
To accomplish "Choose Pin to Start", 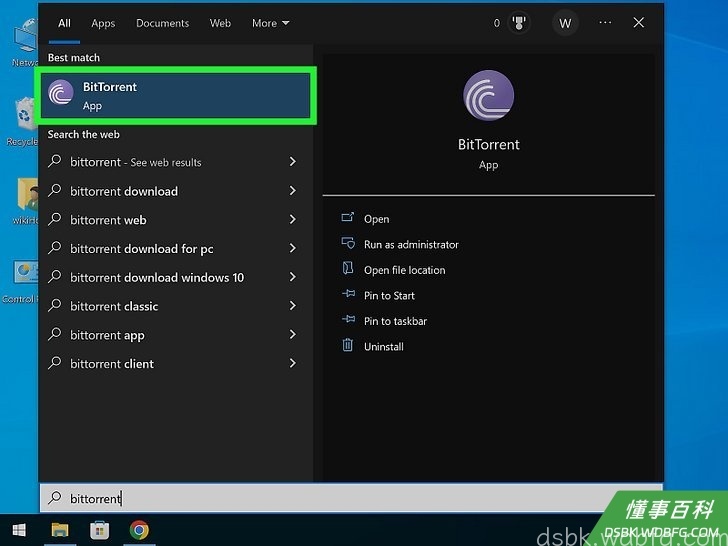I will click(x=389, y=296).
